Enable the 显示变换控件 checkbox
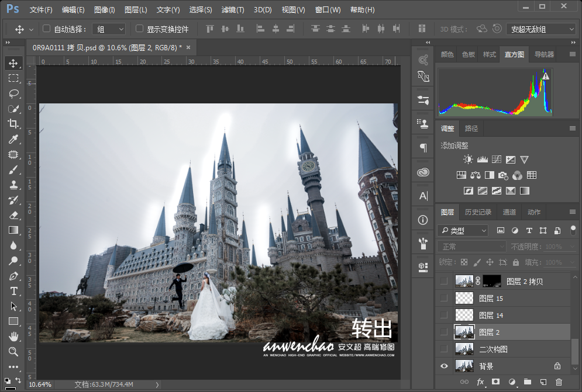This screenshot has height=392, width=582. tap(139, 29)
